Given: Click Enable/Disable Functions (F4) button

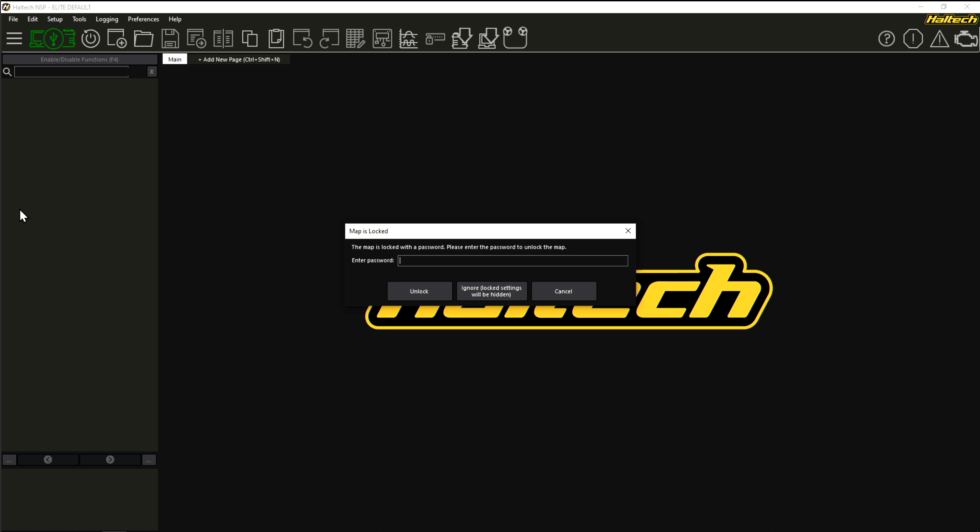Looking at the screenshot, I should coord(79,59).
